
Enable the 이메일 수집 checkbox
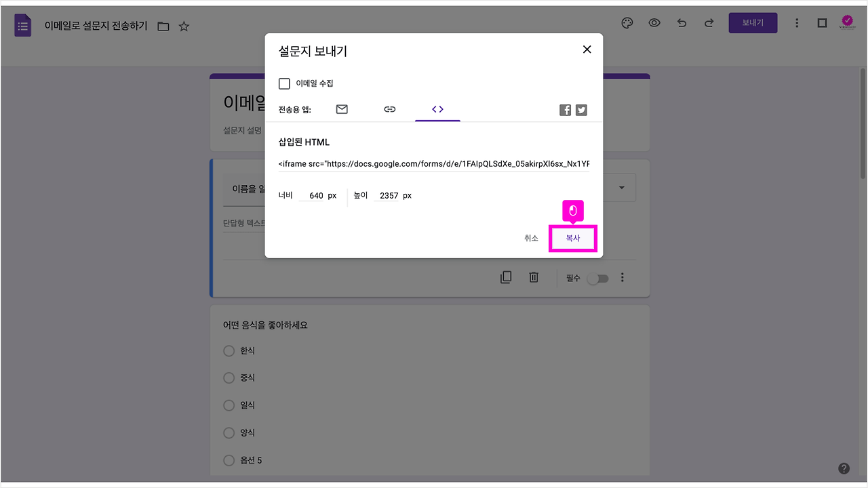point(284,83)
